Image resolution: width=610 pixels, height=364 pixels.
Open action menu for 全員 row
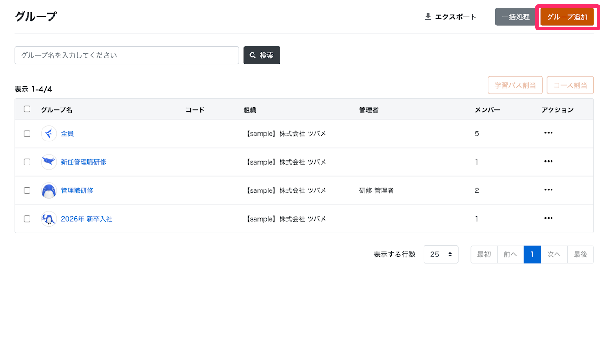pos(548,133)
